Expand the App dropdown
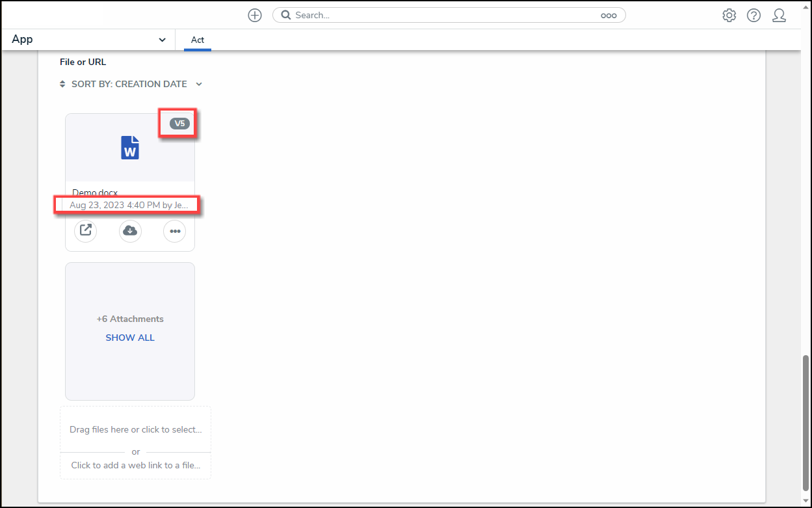812x508 pixels. point(89,40)
